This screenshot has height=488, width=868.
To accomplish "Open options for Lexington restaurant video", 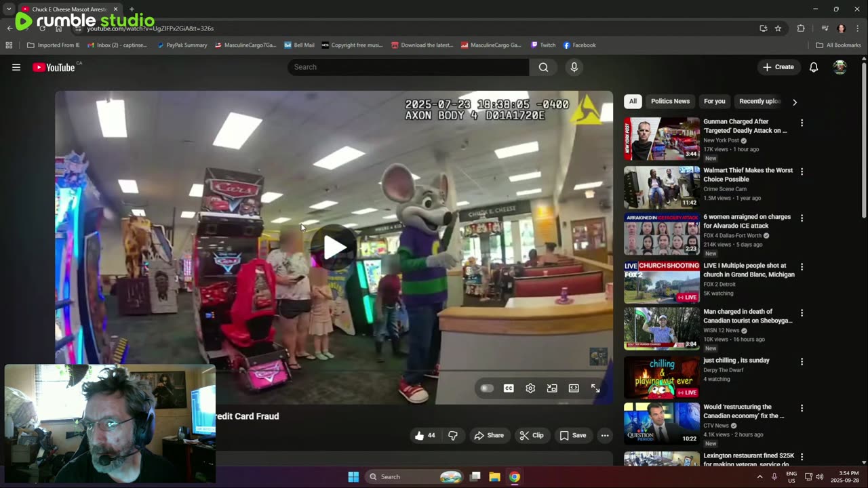I will tap(802, 457).
